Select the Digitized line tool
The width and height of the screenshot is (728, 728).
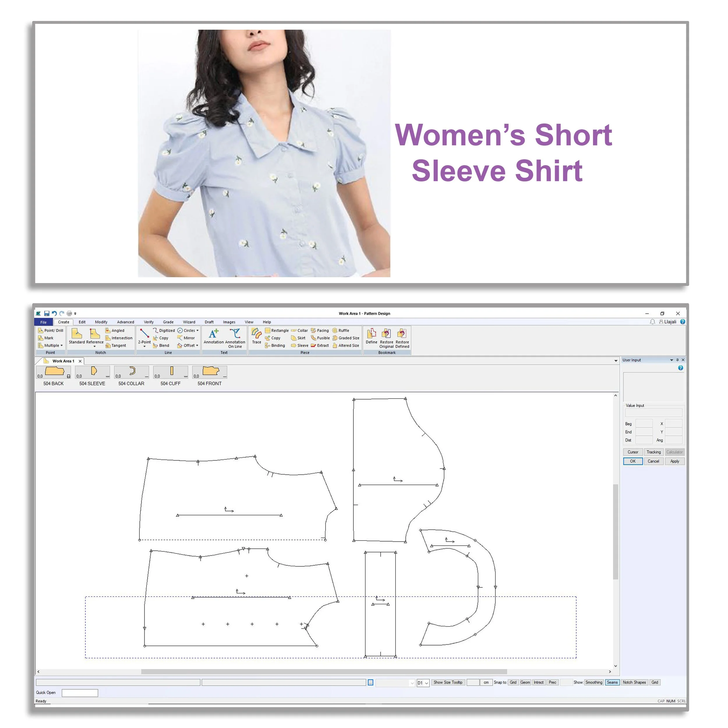pyautogui.click(x=164, y=331)
